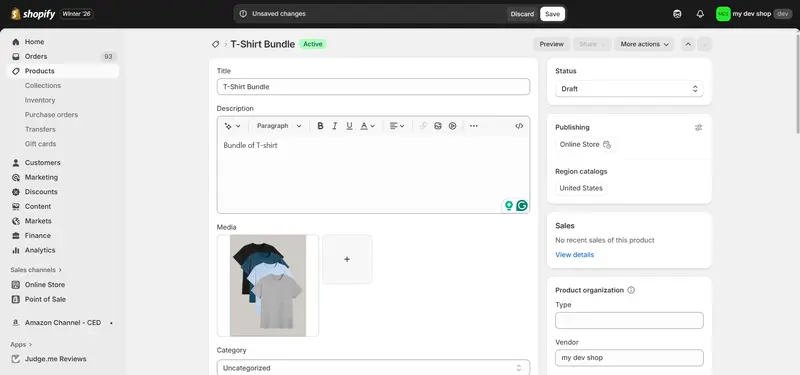Screen dimensions: 800x375
Task: Click the insert video icon
Action: tap(453, 126)
